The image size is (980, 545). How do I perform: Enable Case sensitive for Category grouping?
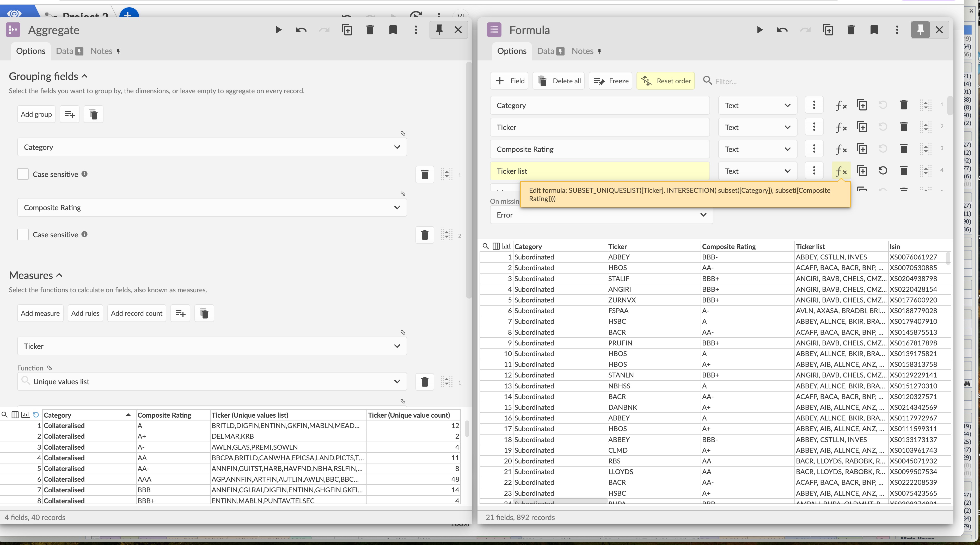23,174
